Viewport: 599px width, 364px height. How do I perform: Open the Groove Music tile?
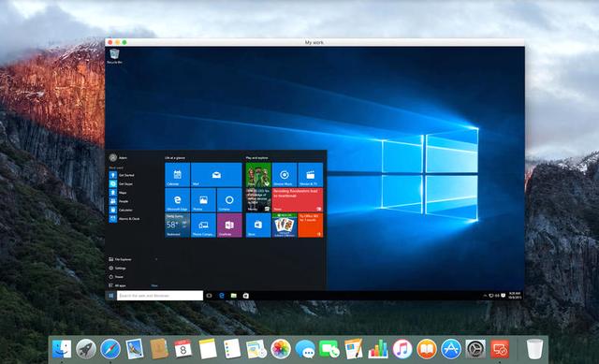click(285, 175)
